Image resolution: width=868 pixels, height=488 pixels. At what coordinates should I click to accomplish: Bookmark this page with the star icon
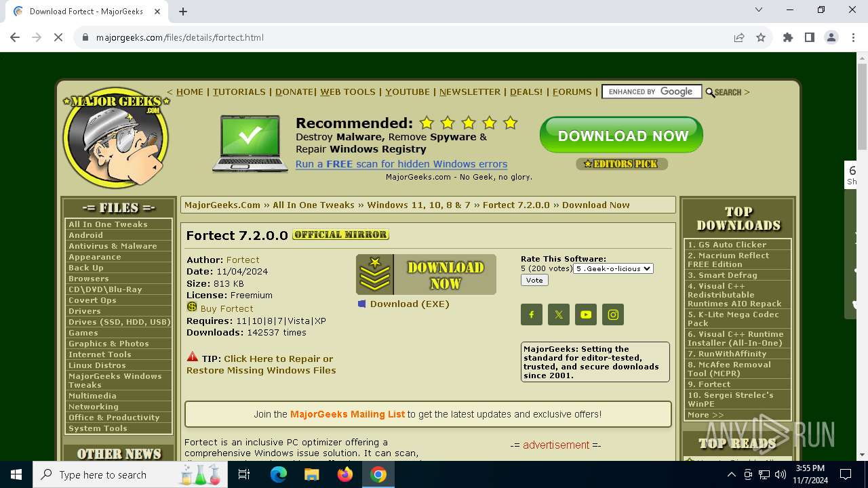point(761,37)
